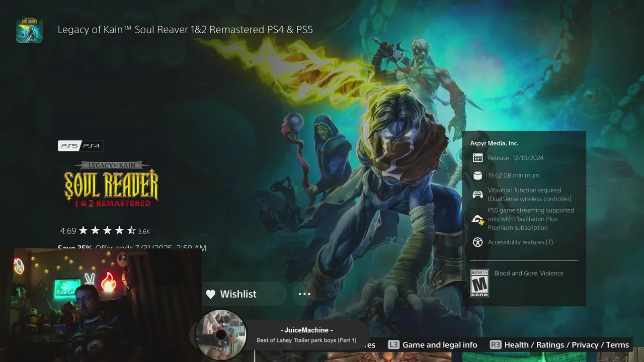This screenshot has width=644, height=362.
Task: Click the Accessibility features icon
Action: (477, 242)
